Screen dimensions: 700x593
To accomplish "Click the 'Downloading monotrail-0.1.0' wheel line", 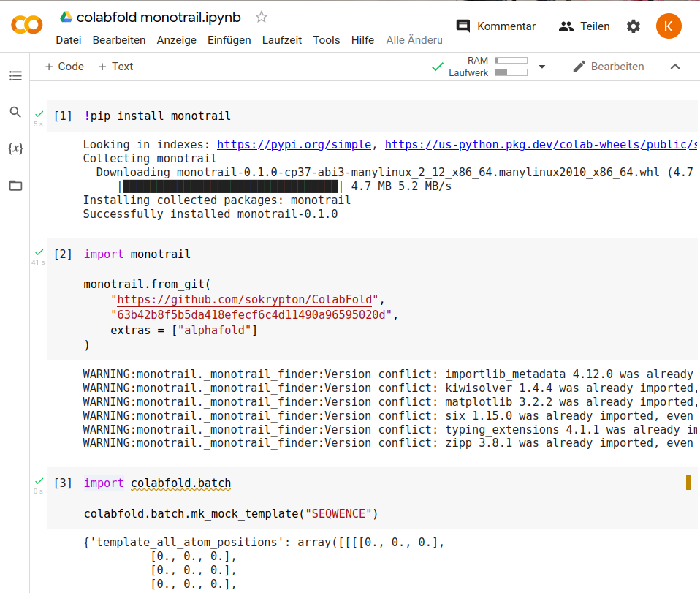I will pyautogui.click(x=395, y=172).
